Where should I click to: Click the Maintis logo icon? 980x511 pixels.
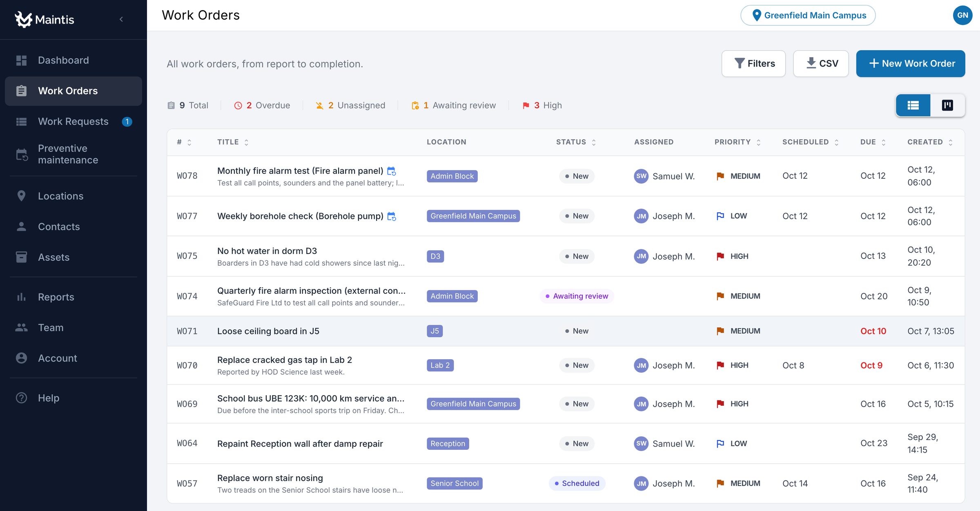[x=23, y=19]
